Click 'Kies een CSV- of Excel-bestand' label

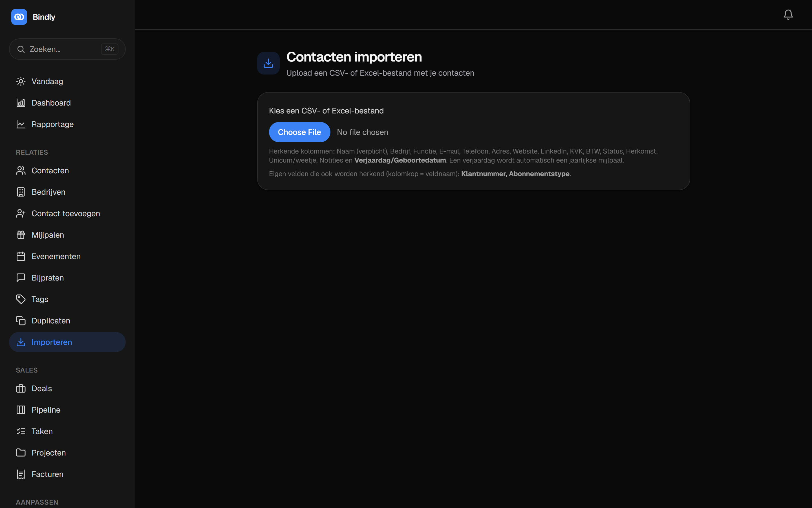326,111
